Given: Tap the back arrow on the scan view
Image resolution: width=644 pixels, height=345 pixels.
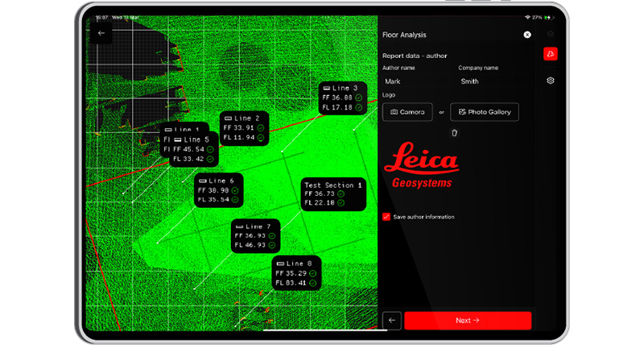Looking at the screenshot, I should (101, 34).
